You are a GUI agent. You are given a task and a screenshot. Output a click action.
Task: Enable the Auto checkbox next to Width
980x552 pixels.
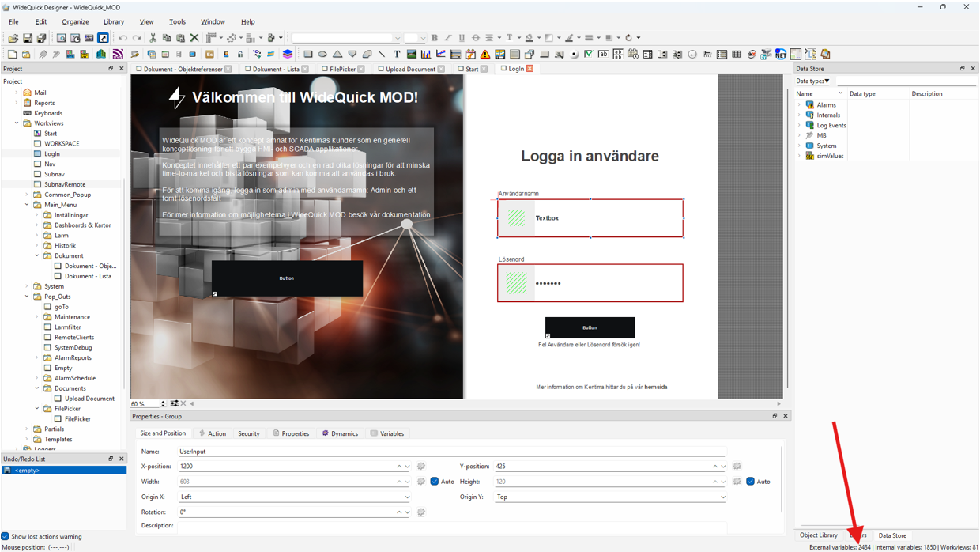click(x=435, y=481)
